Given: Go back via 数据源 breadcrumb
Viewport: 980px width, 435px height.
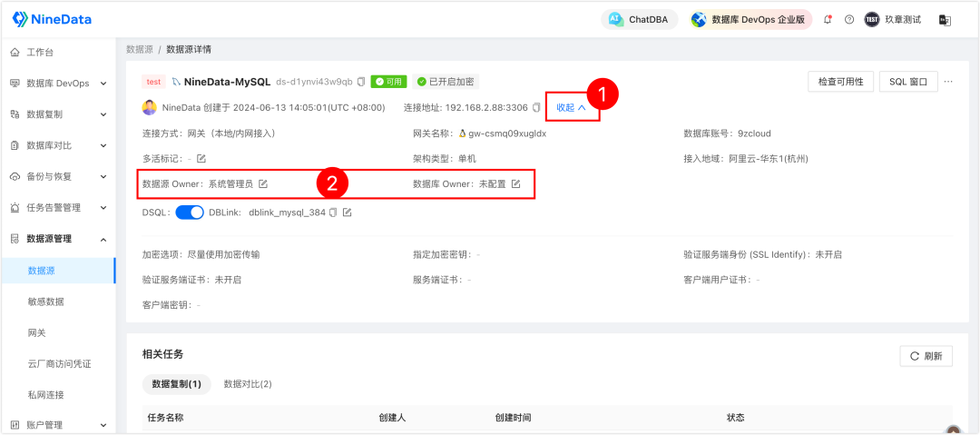Looking at the screenshot, I should coord(140,49).
